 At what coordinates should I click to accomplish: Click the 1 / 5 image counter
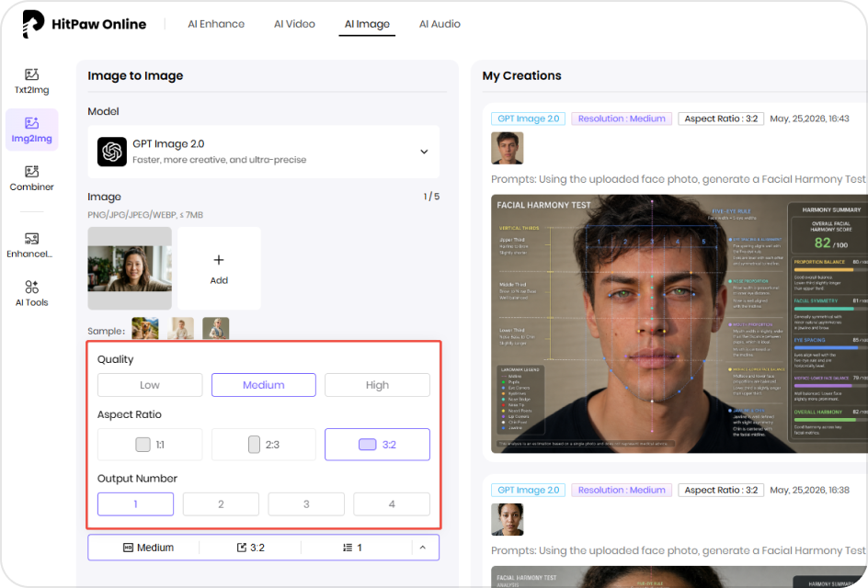[x=431, y=197]
